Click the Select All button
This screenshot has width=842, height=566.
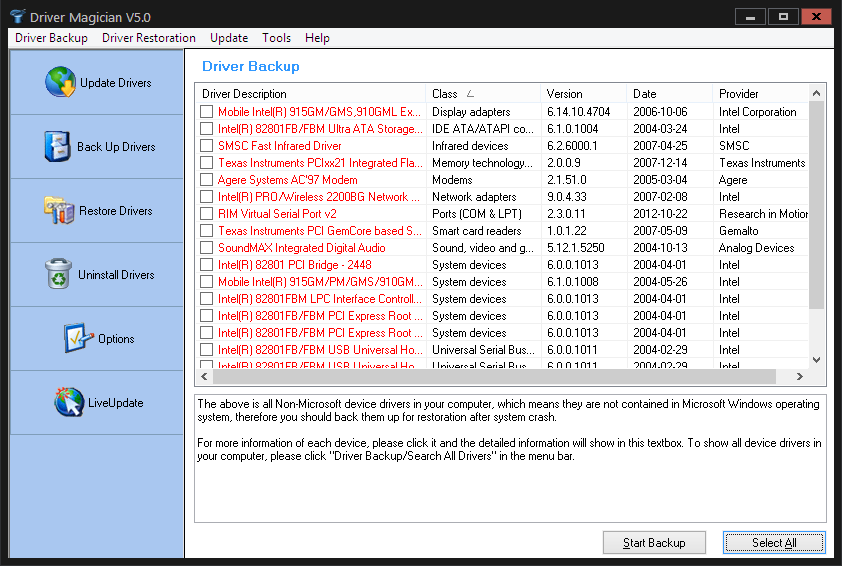pyautogui.click(x=774, y=542)
